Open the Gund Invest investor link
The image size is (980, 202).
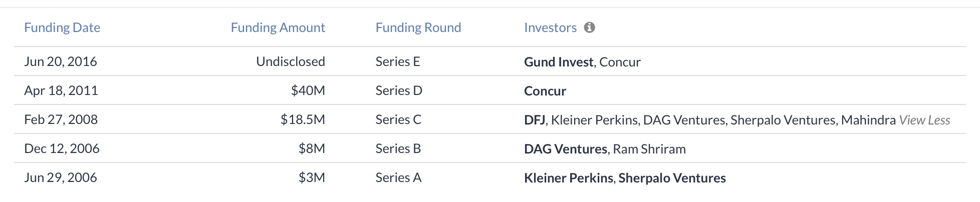coord(559,62)
